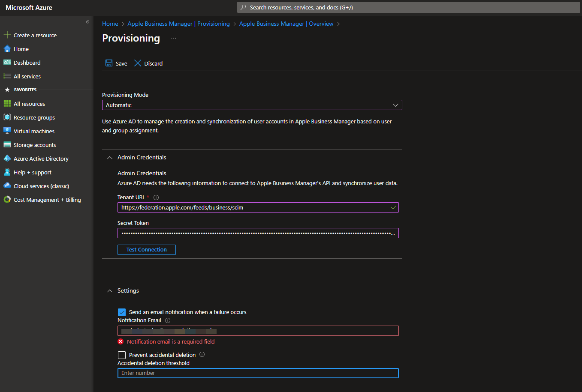
Task: Open All resources from the sidebar
Action: (x=29, y=103)
